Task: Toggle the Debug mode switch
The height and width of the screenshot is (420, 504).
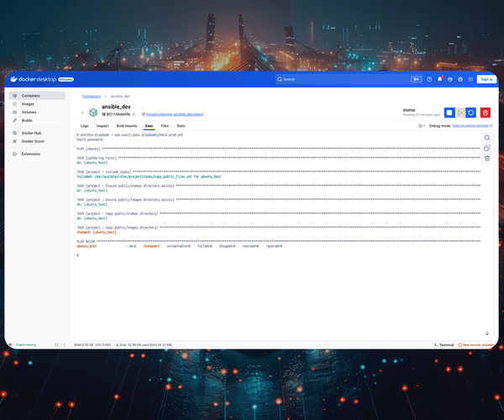Action: 422,126
